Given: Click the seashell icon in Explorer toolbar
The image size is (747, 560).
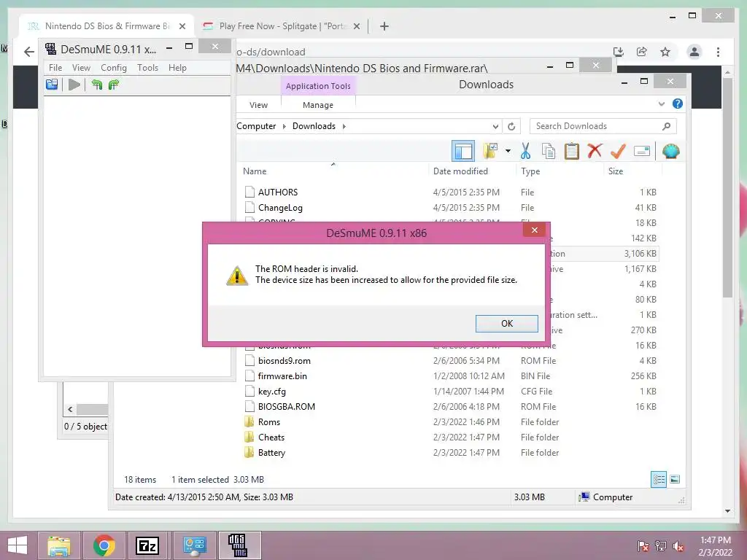Looking at the screenshot, I should click(671, 152).
